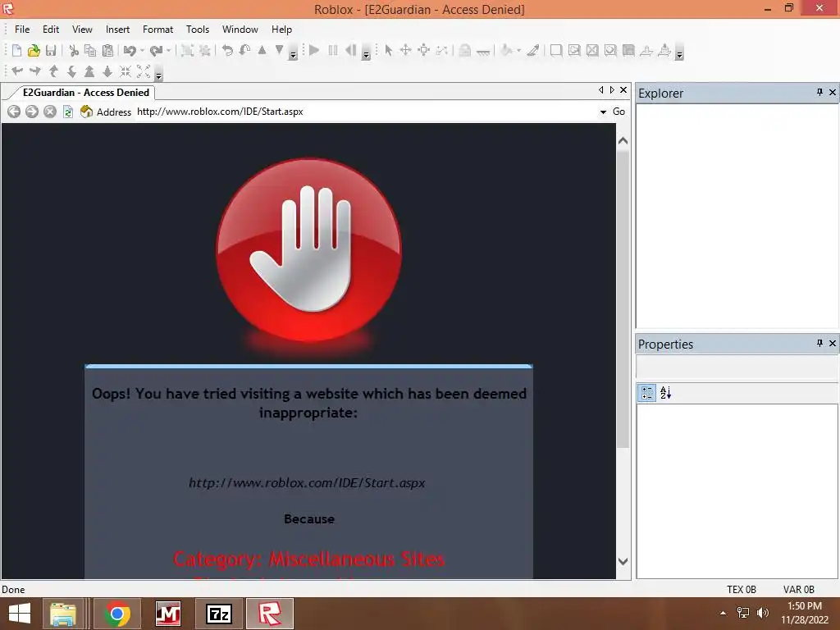Click the crossed-box surface icon
The image size is (840, 630).
[x=592, y=50]
